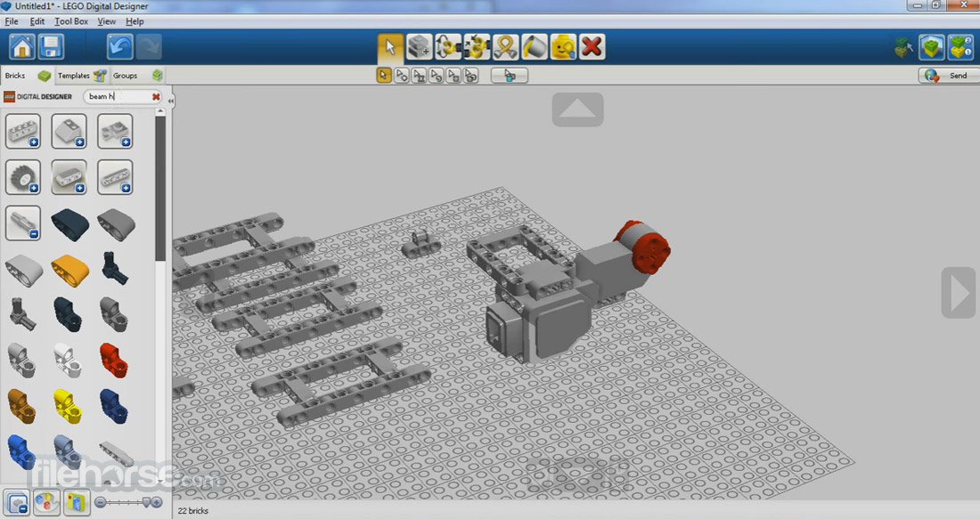Select the red X Delete tool
980x519 pixels.
click(x=592, y=47)
